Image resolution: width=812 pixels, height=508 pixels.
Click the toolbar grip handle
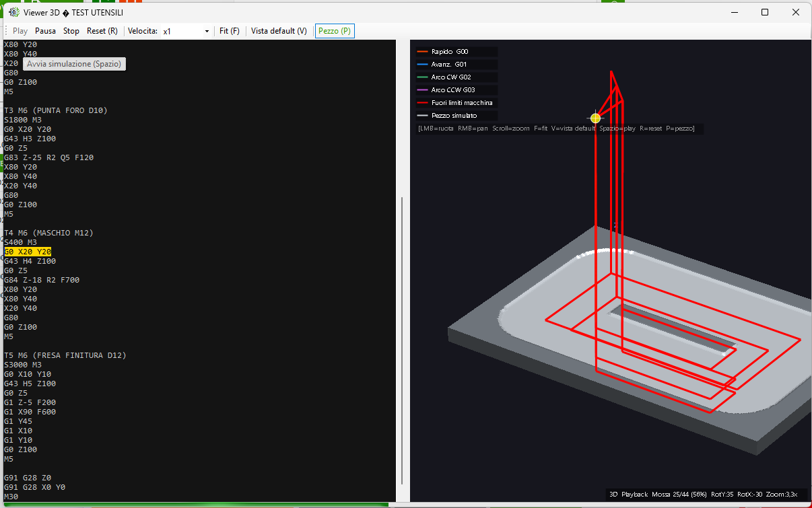point(5,31)
